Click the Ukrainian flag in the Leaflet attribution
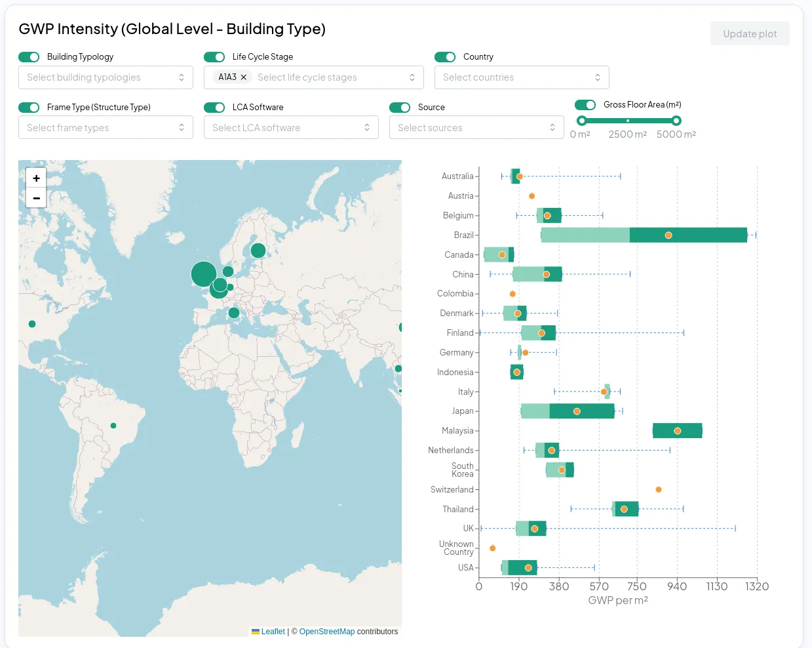812x648 pixels. click(x=256, y=632)
